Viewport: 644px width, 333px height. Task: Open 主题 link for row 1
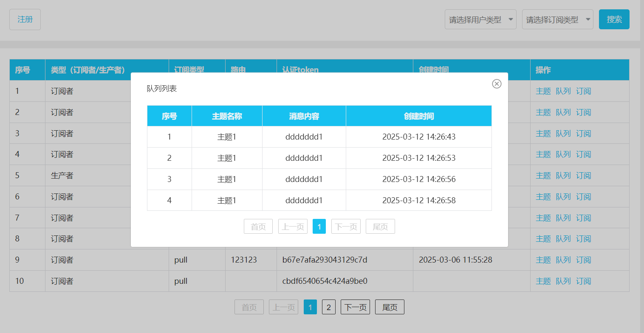point(543,91)
